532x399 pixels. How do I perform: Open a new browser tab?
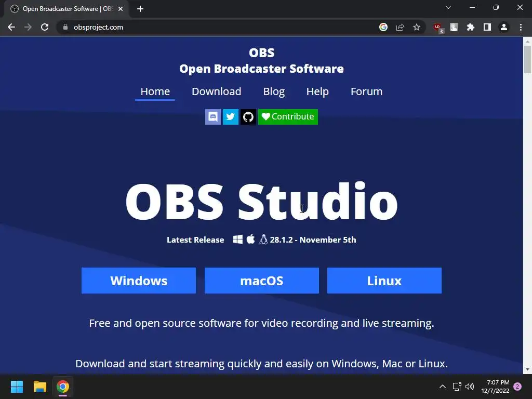coord(140,9)
